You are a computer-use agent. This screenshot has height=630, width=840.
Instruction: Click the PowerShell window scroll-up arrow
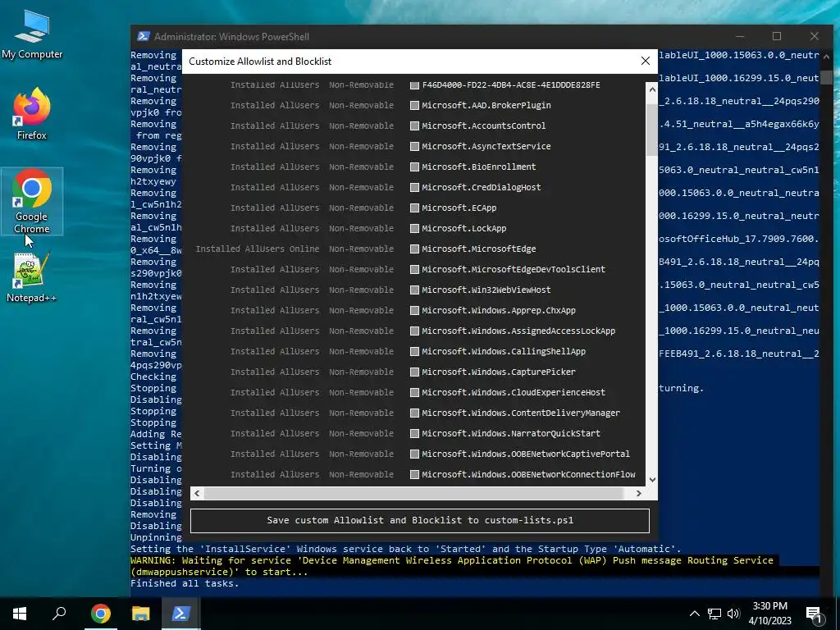[826, 56]
